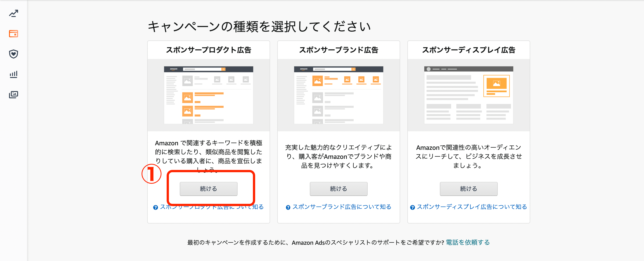The image size is (644, 261).
Task: Open the スポンサーブランド広告について知る link
Action: [341, 207]
